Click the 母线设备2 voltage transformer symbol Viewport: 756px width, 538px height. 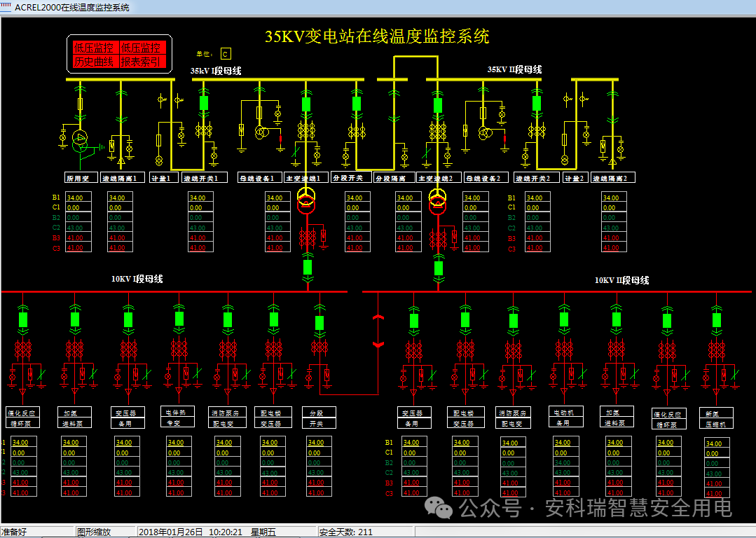click(x=484, y=133)
